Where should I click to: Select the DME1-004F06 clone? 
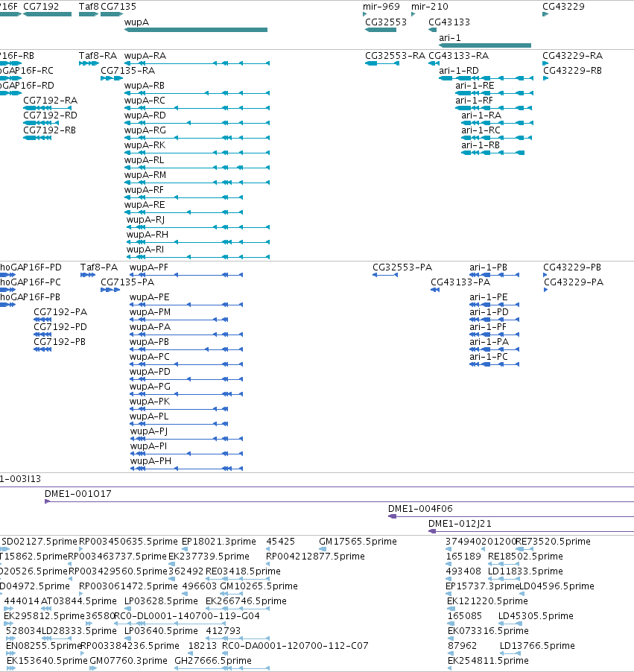420,508
